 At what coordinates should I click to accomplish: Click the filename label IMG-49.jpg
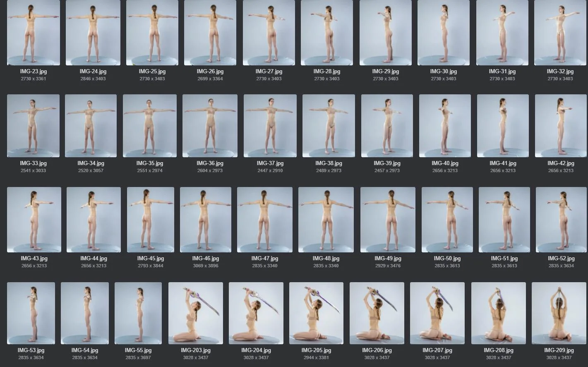tap(388, 259)
